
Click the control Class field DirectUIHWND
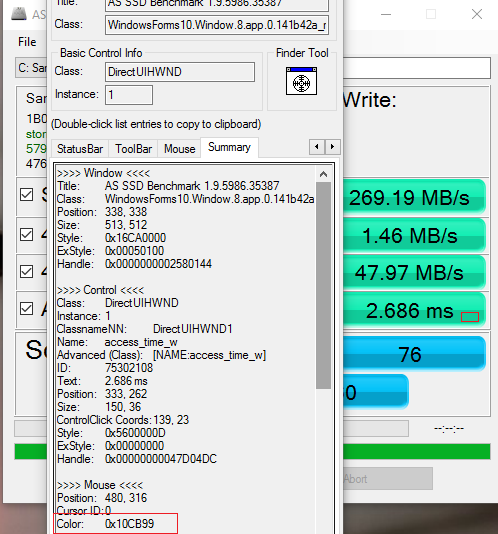click(x=180, y=72)
